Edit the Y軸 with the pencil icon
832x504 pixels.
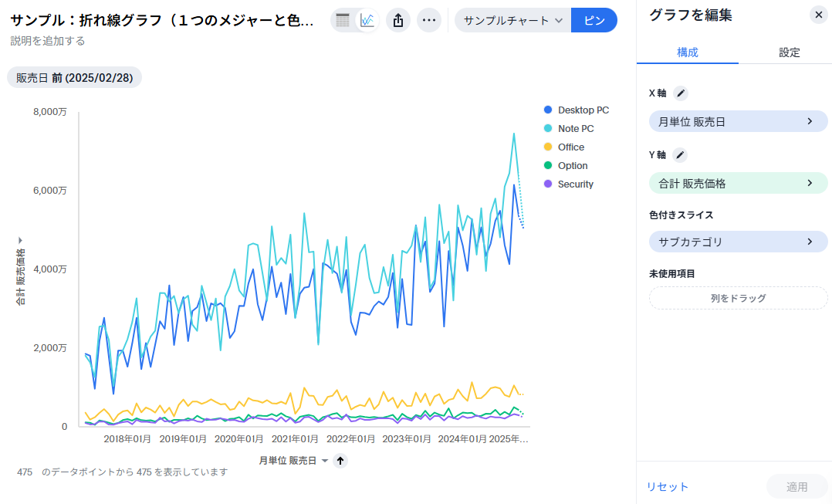pyautogui.click(x=680, y=155)
